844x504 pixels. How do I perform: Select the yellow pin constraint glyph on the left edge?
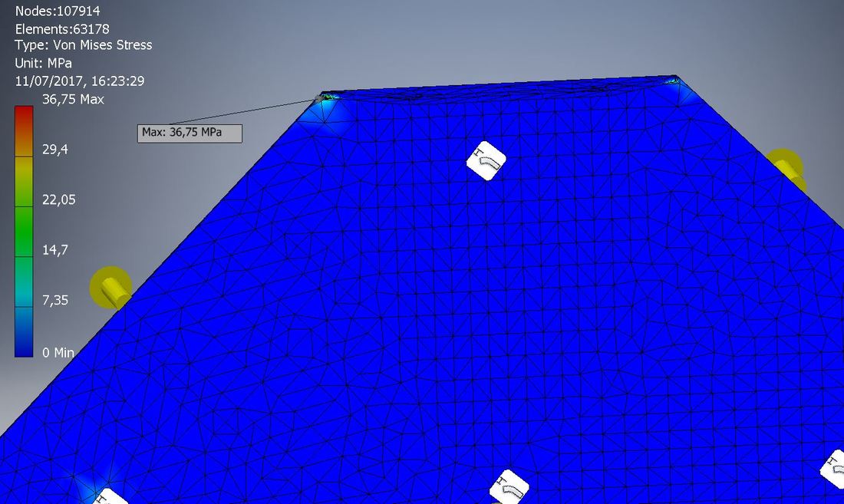click(111, 288)
